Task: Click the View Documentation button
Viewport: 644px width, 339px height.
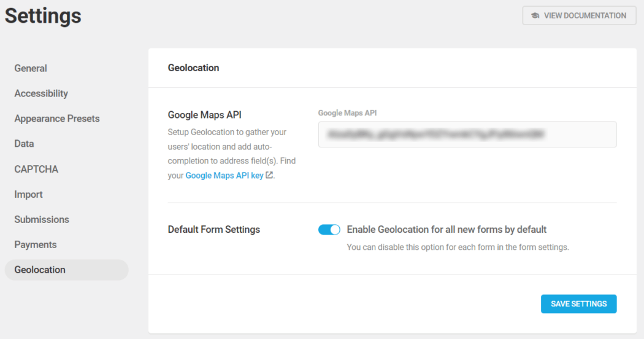Action: [579, 15]
